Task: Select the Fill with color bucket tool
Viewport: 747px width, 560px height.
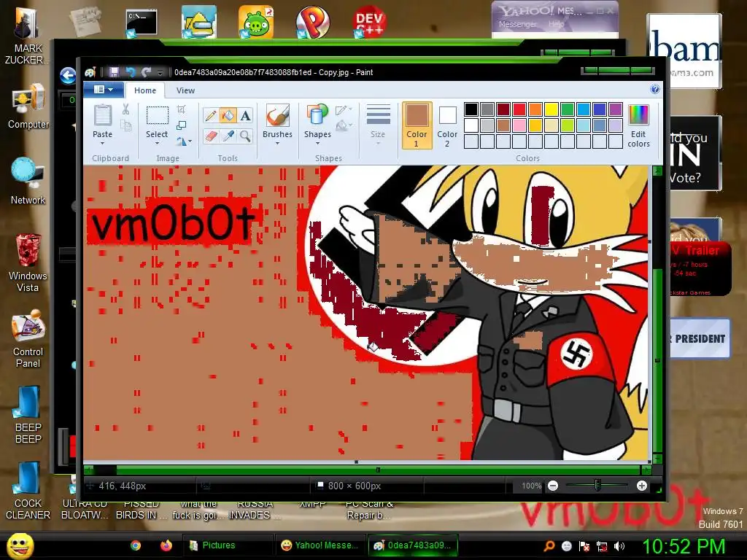Action: [x=228, y=115]
